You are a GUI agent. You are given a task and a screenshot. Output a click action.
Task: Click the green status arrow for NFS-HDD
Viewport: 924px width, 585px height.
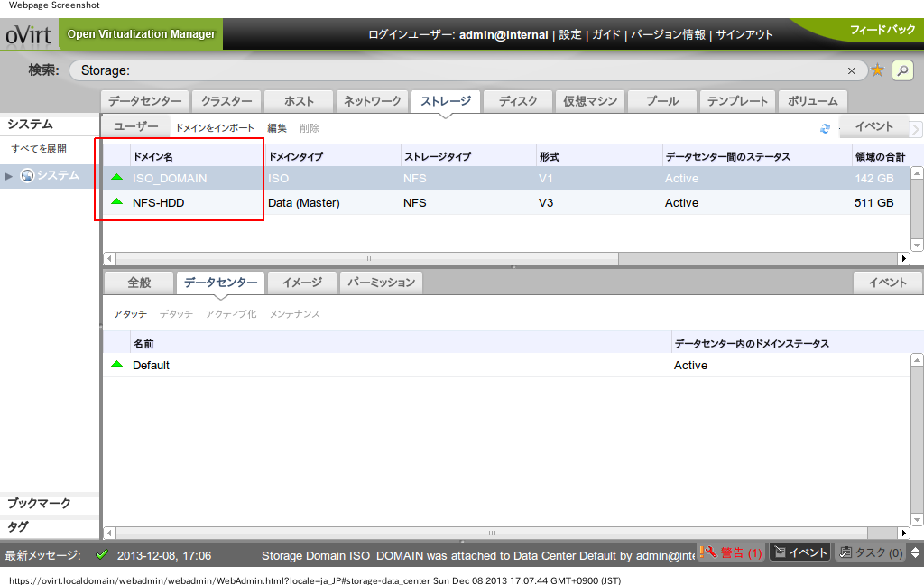pos(116,202)
